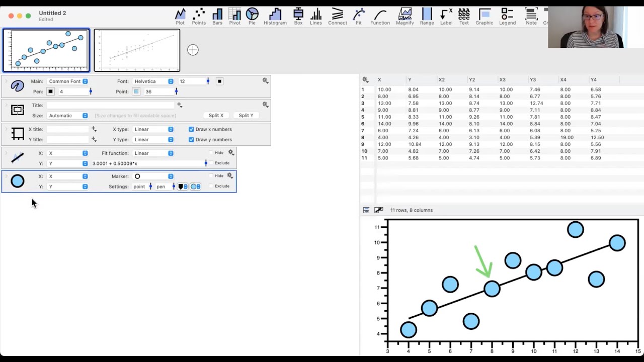Toggle Draw x numbers checkbox
The height and width of the screenshot is (362, 644).
[191, 129]
